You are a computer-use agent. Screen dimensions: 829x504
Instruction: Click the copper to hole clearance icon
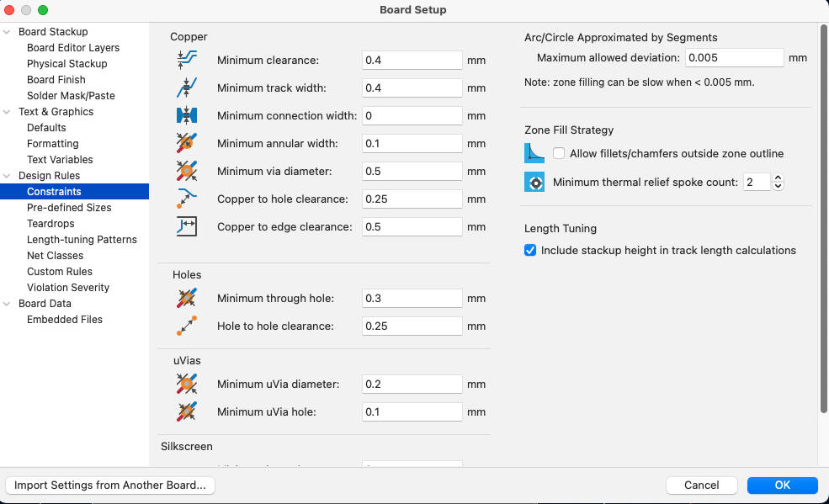[x=187, y=199]
